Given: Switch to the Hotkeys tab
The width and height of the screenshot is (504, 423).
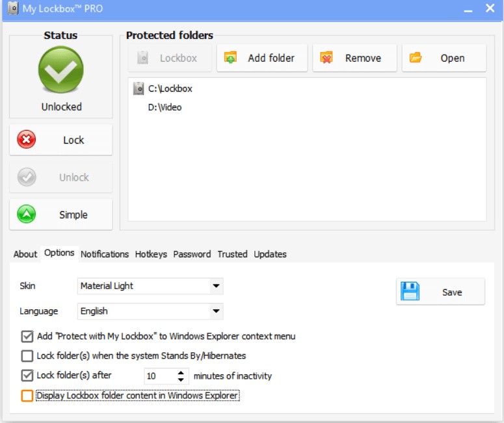Looking at the screenshot, I should point(151,254).
